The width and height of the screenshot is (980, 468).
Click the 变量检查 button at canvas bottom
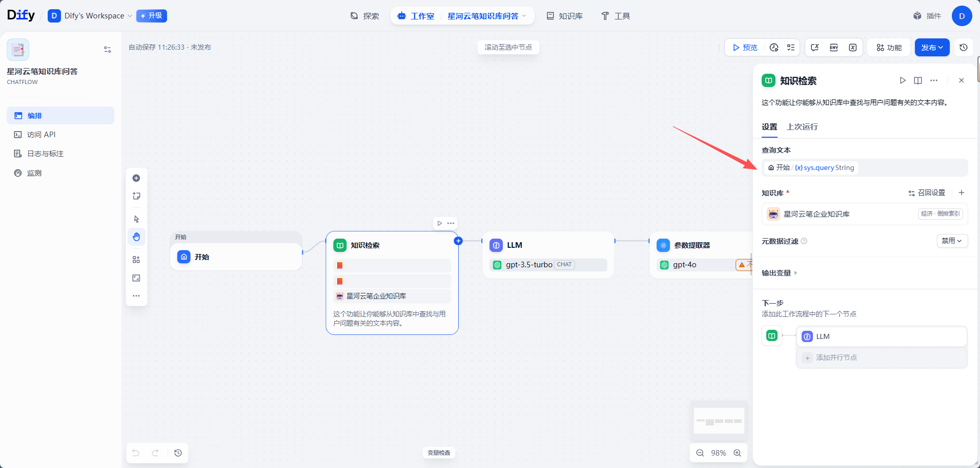(x=439, y=453)
